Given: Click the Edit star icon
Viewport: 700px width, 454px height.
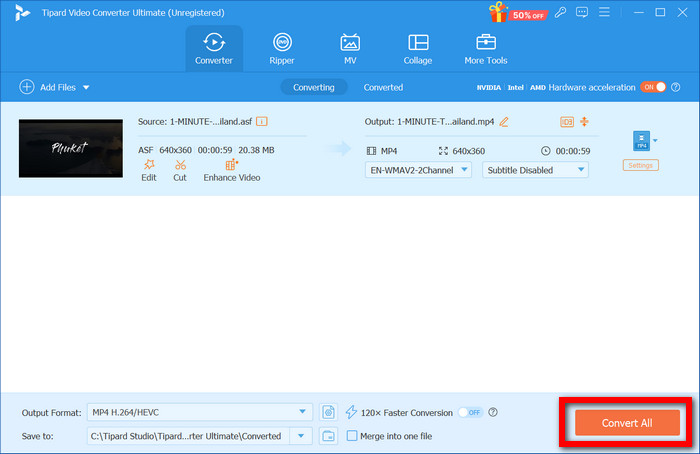Looking at the screenshot, I should 148,164.
